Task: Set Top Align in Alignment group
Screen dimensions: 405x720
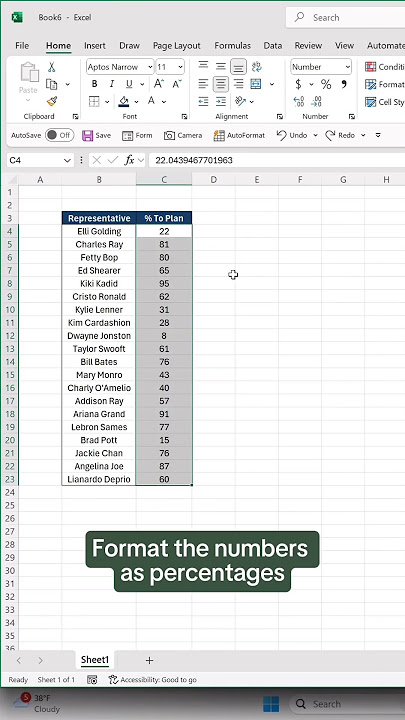Action: point(203,67)
